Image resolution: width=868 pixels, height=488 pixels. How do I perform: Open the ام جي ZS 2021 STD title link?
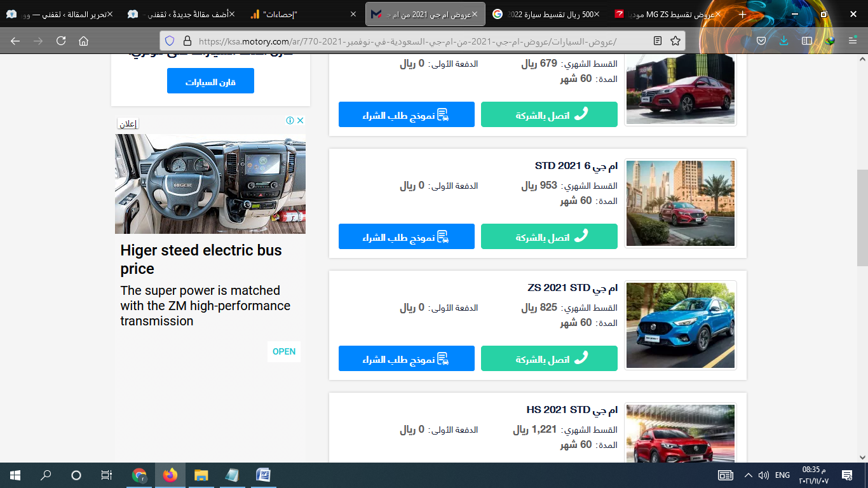point(573,288)
